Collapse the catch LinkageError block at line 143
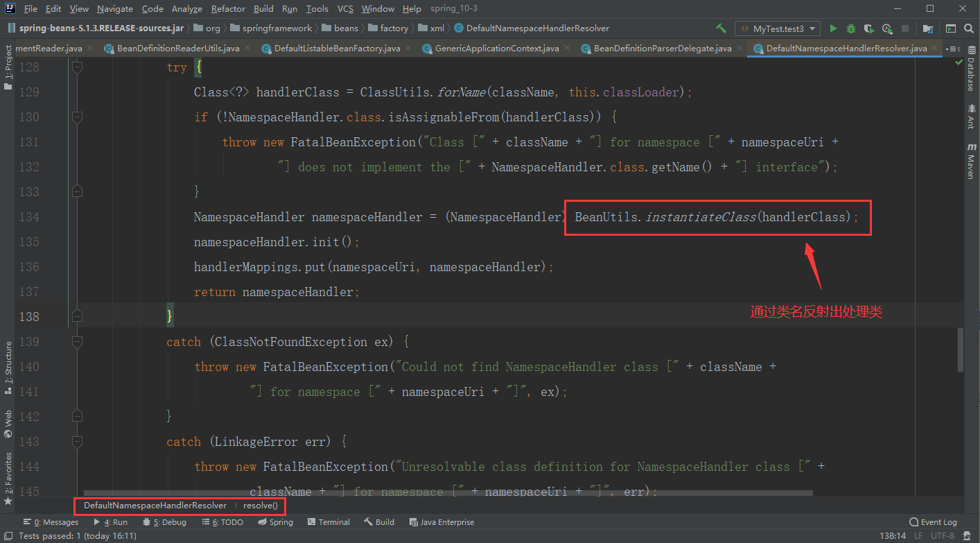Viewport: 980px width, 543px height. (77, 442)
